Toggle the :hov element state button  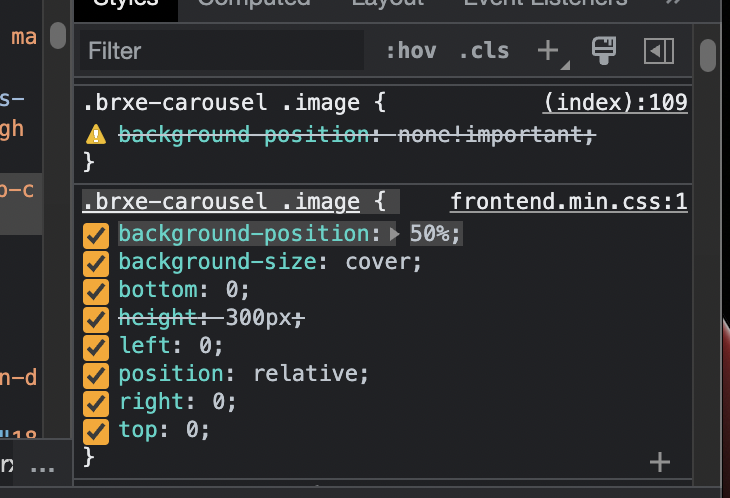tap(410, 51)
